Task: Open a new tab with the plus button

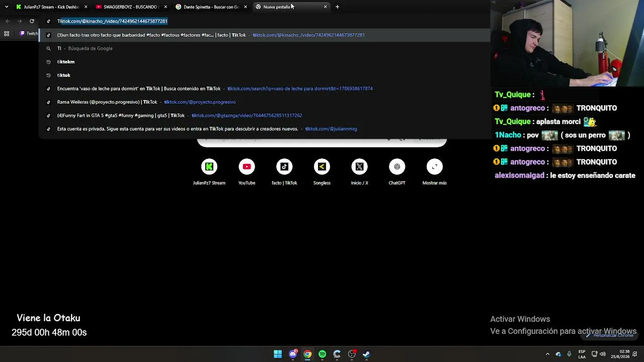Action: [x=337, y=7]
